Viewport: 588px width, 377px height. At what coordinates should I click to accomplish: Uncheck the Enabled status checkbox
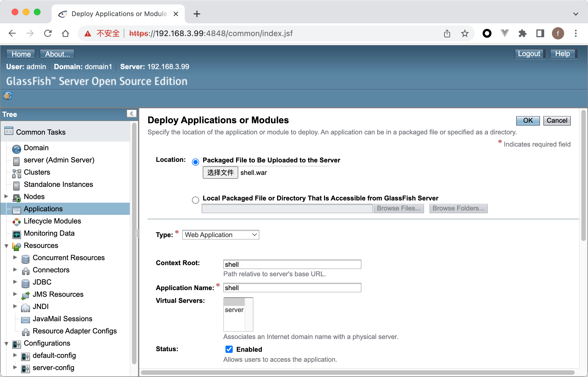(x=229, y=349)
